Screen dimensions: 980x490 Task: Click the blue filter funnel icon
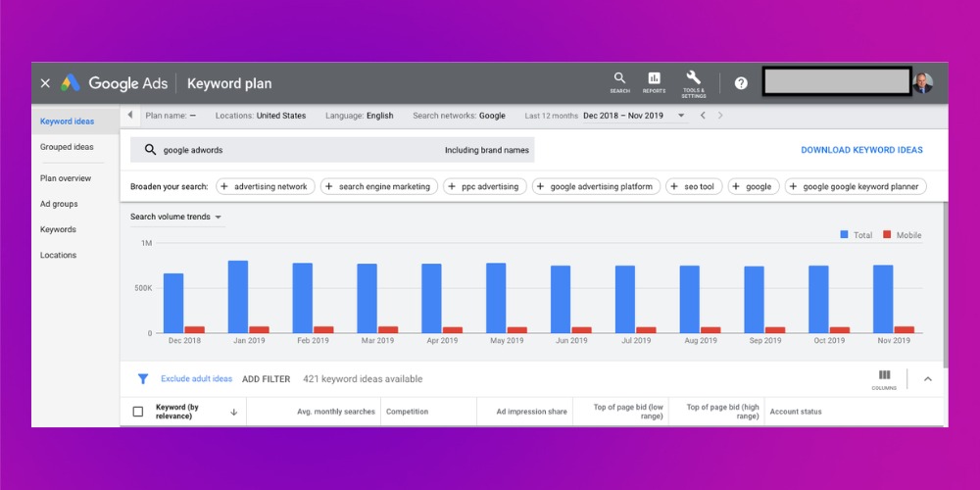[x=142, y=378]
